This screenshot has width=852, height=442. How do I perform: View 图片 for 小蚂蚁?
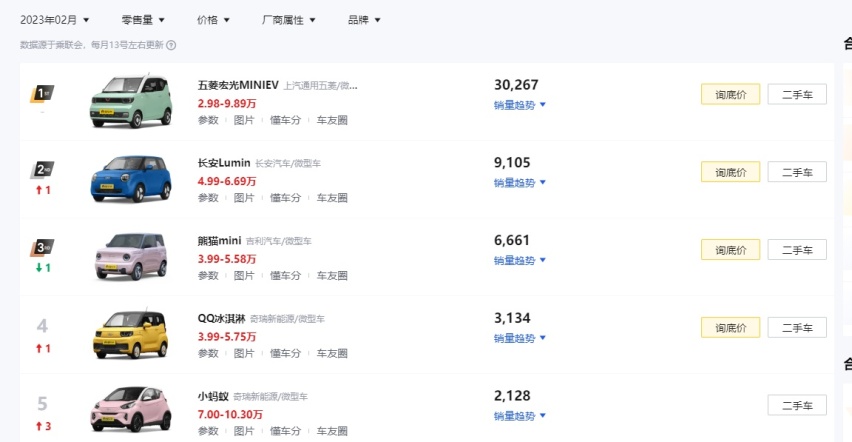(244, 431)
